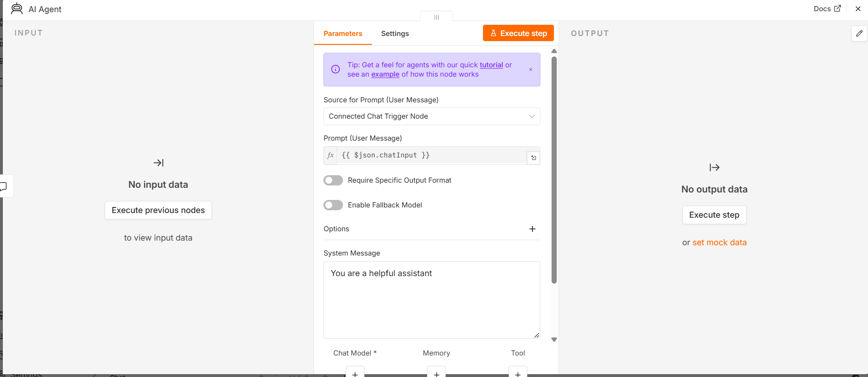Click the System Message text area
The image size is (868, 377).
(x=432, y=300)
